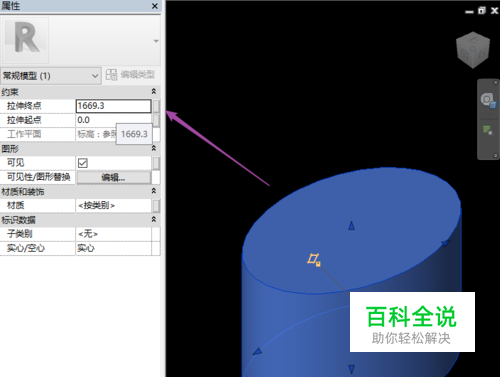Select the 工作平面 property row
The image size is (500, 377).
pos(80,134)
